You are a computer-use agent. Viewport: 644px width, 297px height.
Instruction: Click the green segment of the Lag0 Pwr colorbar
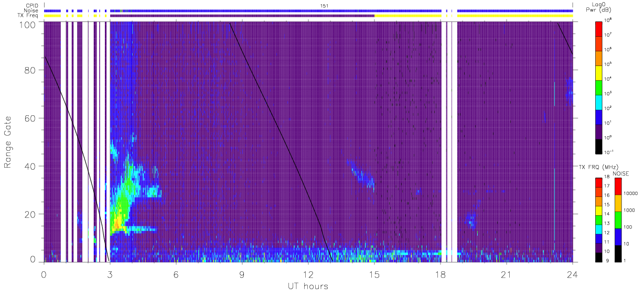(x=599, y=86)
